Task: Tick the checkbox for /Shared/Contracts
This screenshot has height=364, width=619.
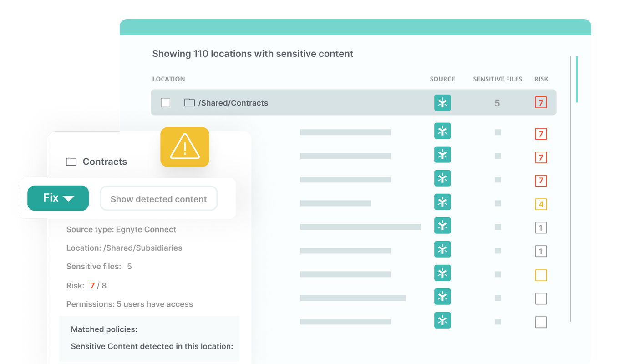Action: pyautogui.click(x=166, y=103)
